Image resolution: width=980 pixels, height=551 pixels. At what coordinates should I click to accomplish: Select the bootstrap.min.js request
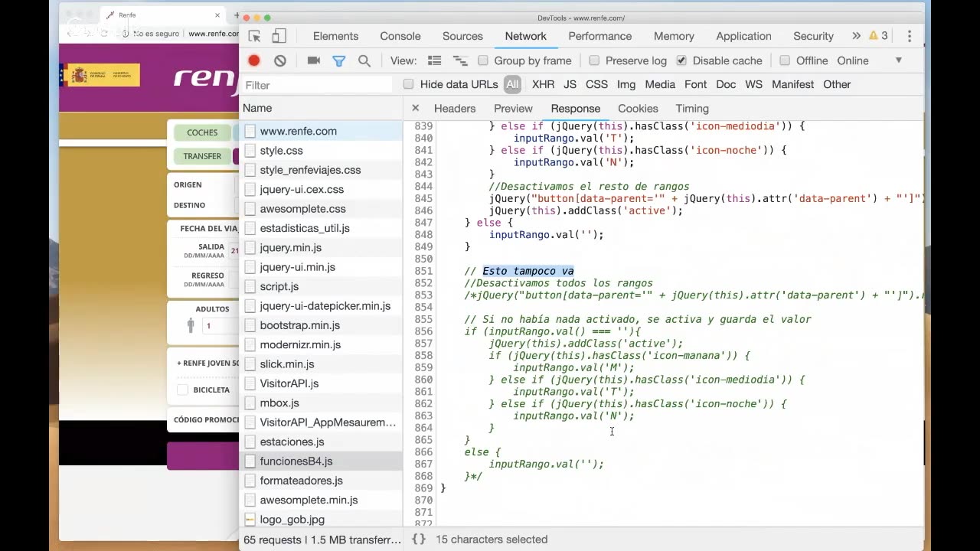[x=321, y=325]
